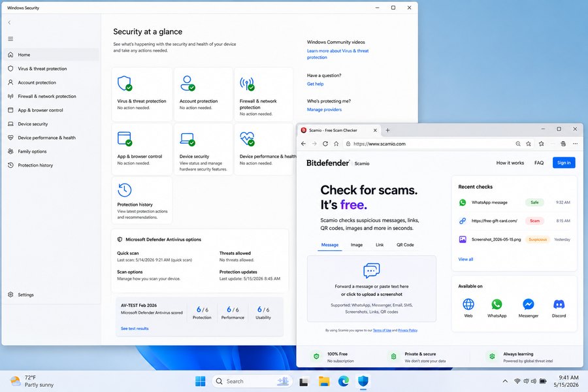Reload the Scamio page
Image resolution: width=588 pixels, height=392 pixels.
[x=325, y=144]
